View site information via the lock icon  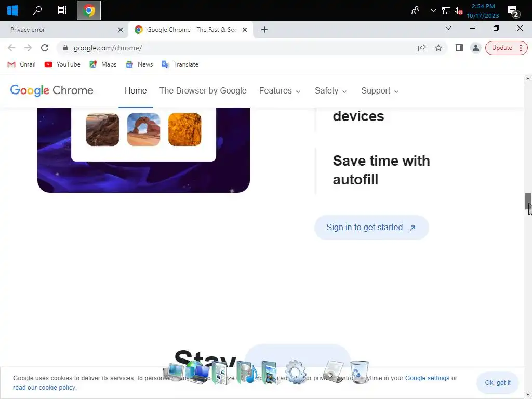[x=65, y=48]
